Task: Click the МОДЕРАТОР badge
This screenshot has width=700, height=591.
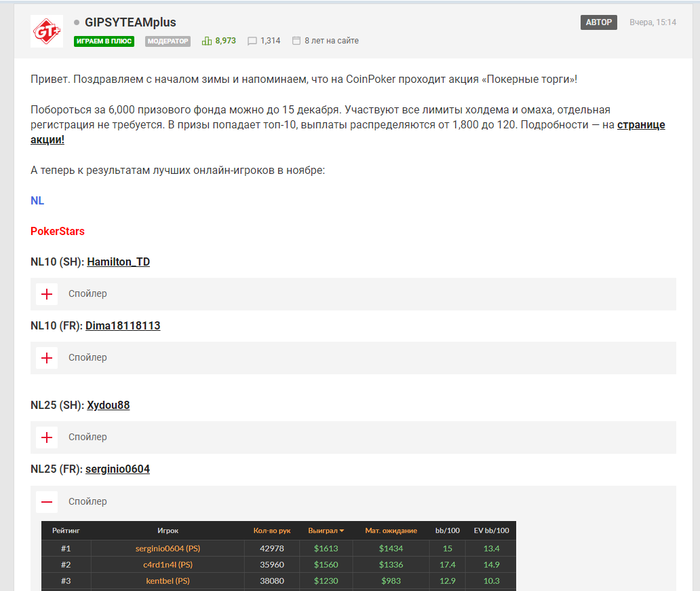Action: pos(168,41)
